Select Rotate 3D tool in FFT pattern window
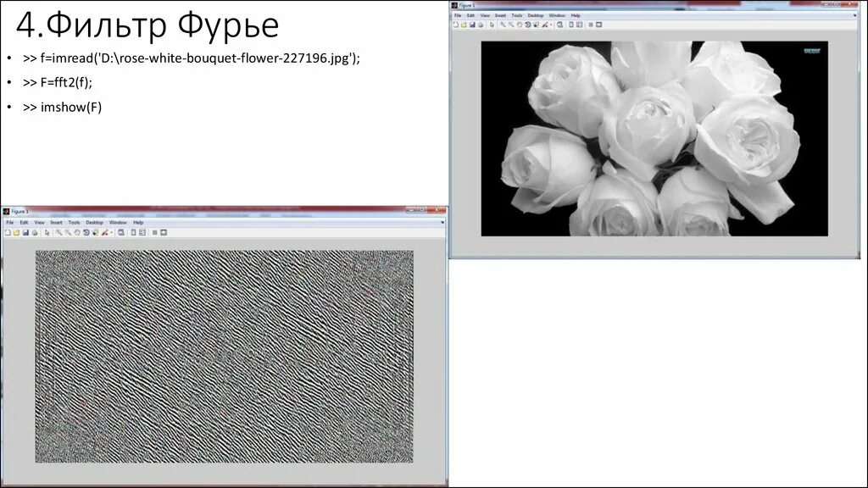Viewport: 868px width, 488px height. tap(86, 232)
